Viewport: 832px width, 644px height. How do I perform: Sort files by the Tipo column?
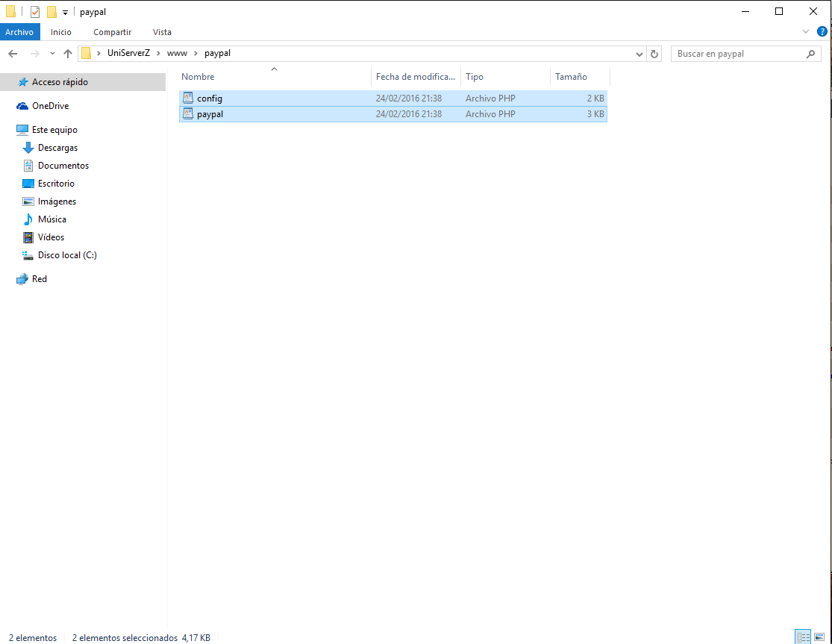pyautogui.click(x=505, y=76)
